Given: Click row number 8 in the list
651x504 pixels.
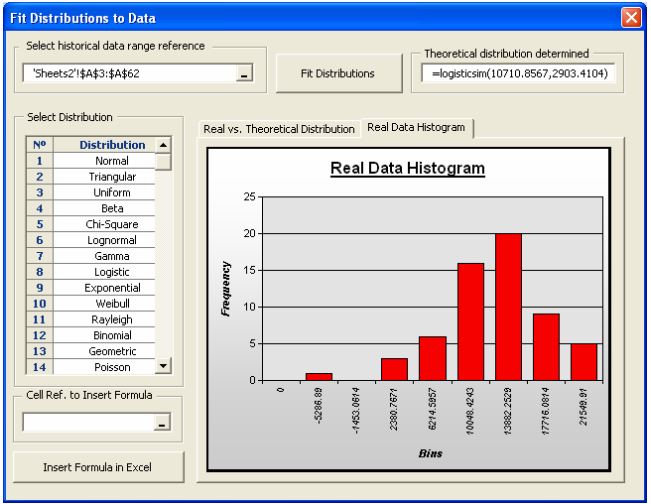Looking at the screenshot, I should click(39, 272).
